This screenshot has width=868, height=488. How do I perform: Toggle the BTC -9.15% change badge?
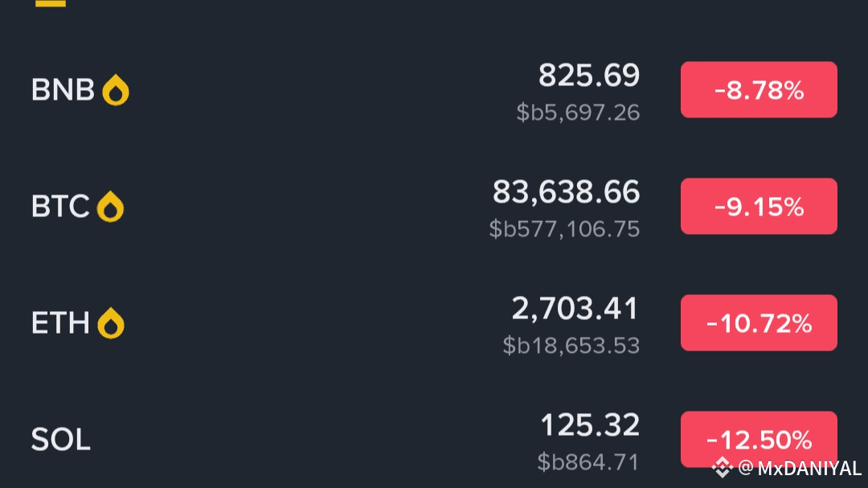point(759,206)
